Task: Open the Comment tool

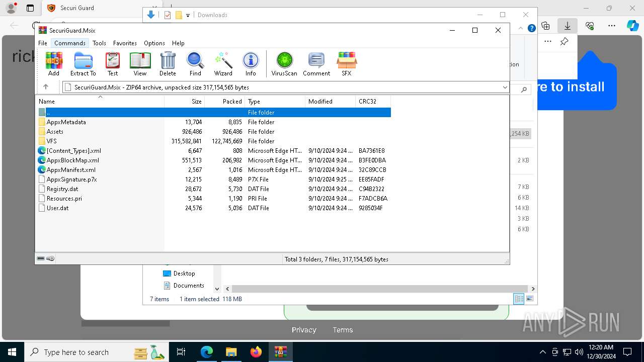Action: point(316,64)
